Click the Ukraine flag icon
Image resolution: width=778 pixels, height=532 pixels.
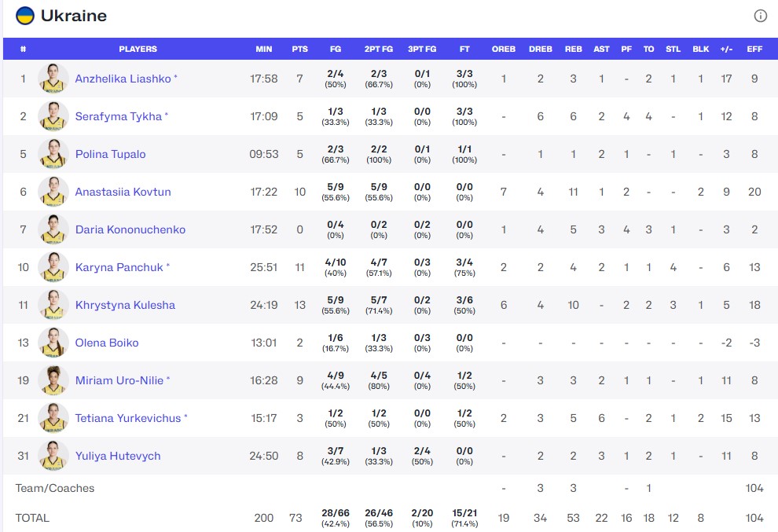pos(25,16)
